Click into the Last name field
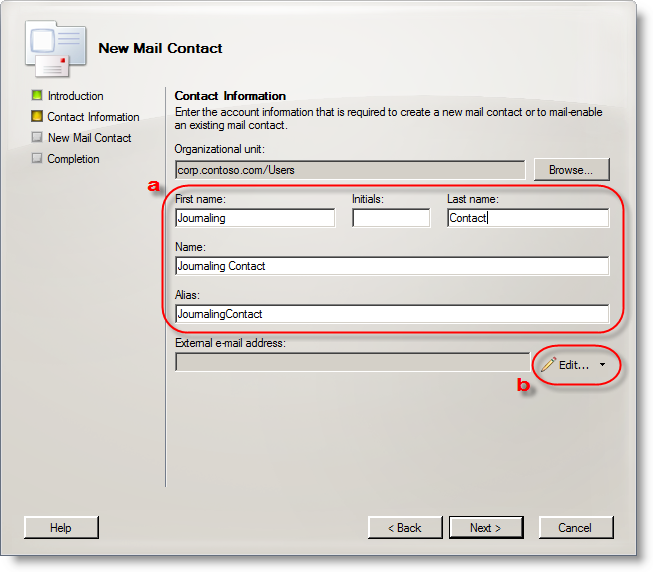This screenshot has height=572, width=653. coord(528,218)
